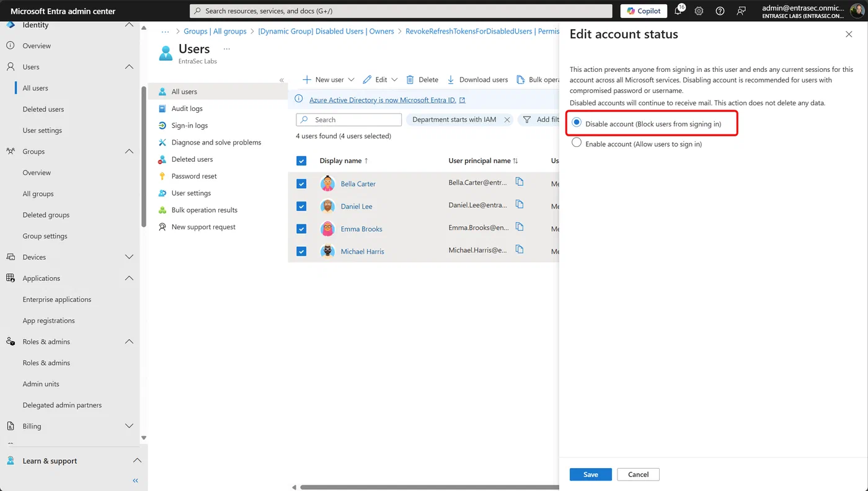
Task: Collapse the Groups navigation section
Action: point(129,151)
